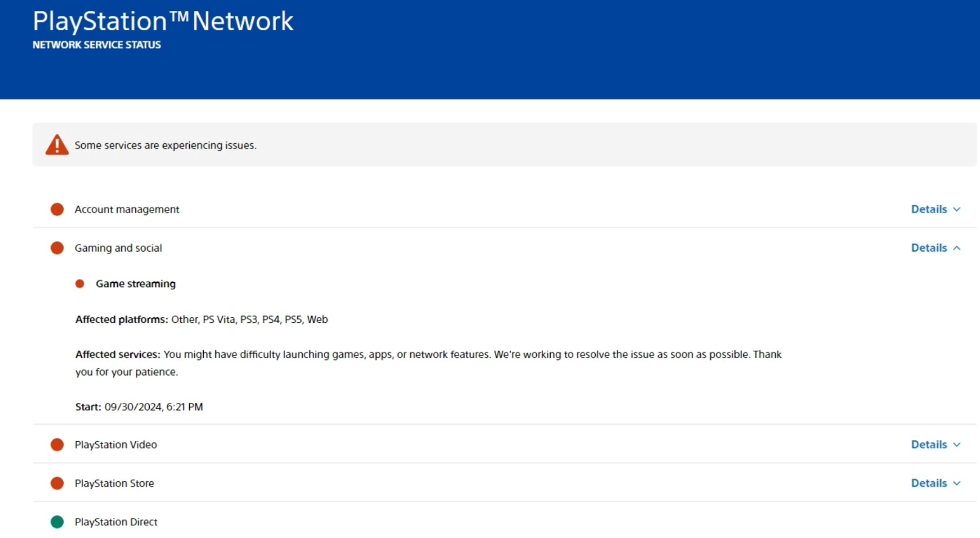
Task: Click the PlayStation Network title
Action: tap(163, 21)
